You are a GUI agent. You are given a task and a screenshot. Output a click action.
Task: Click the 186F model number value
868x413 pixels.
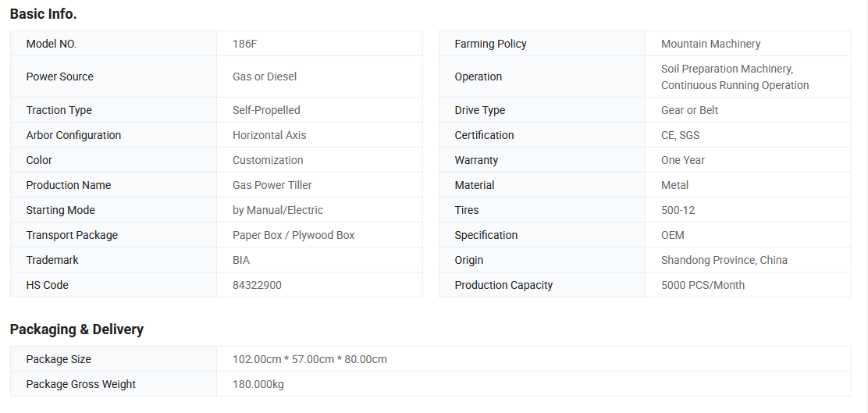[x=244, y=44]
